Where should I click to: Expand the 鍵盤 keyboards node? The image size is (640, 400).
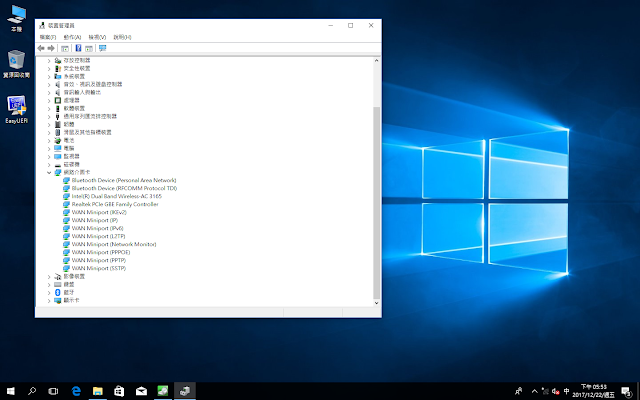pyautogui.click(x=49, y=284)
